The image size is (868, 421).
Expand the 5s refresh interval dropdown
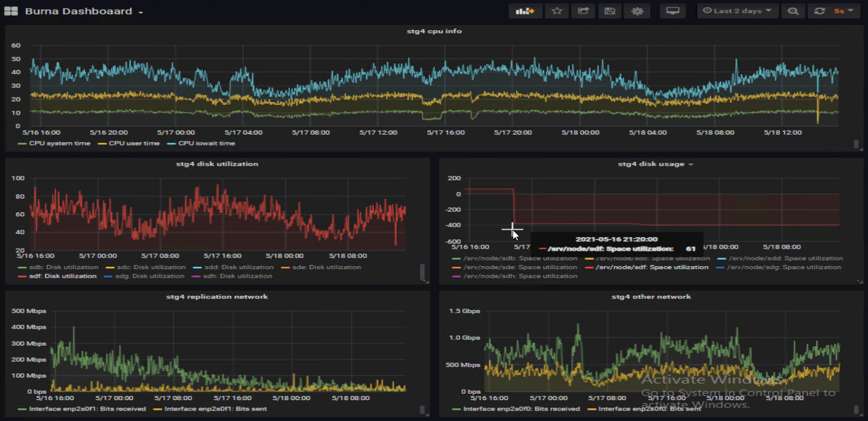click(x=843, y=11)
